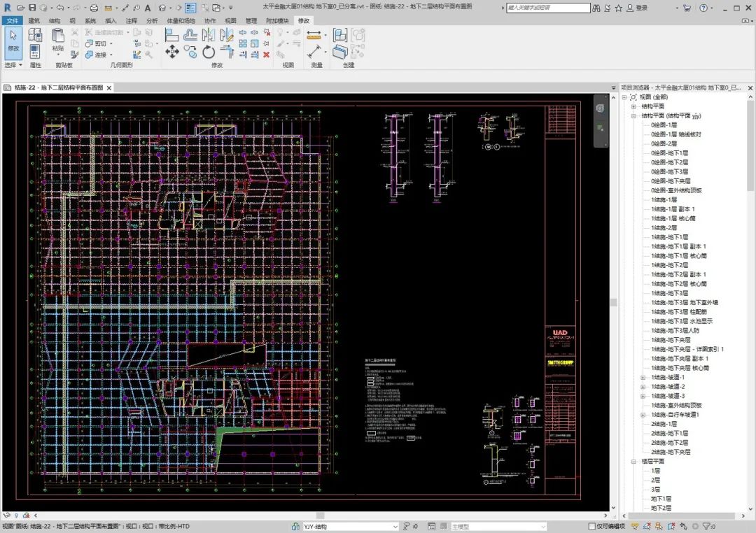756x533 pixels.
Task: Toggle the editable only checkbox
Action: pos(592,526)
